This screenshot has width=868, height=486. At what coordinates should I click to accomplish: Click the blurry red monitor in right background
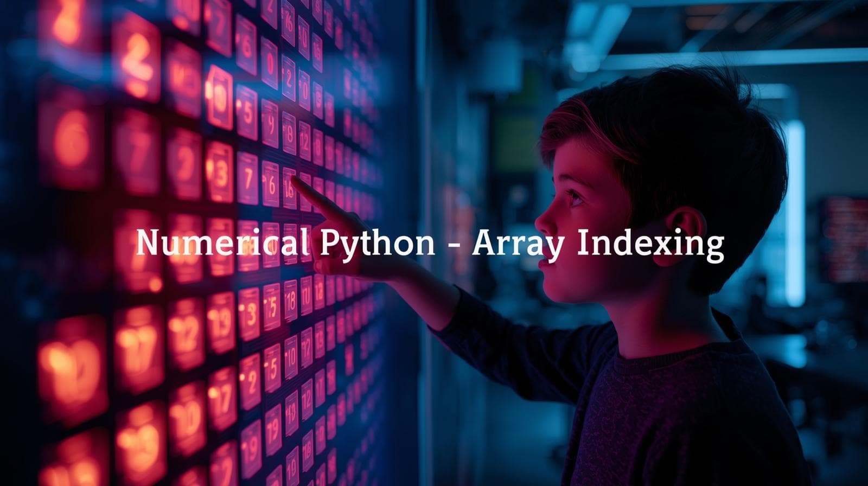click(x=843, y=239)
